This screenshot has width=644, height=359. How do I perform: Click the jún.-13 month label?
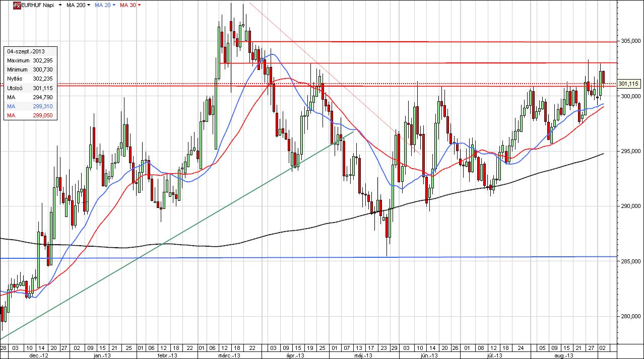(428, 355)
